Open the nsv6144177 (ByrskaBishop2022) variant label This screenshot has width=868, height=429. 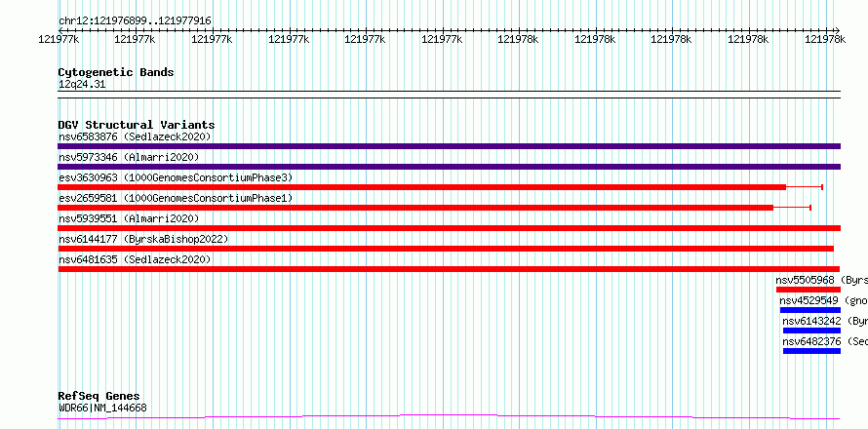click(142, 239)
